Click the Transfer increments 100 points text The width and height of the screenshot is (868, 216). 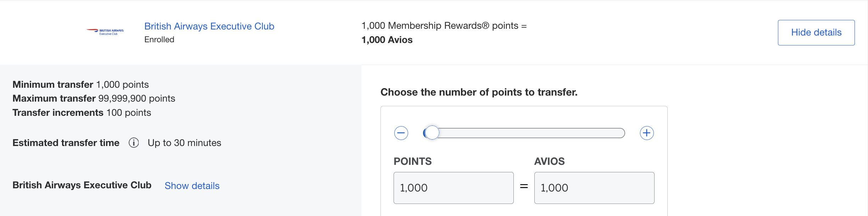tap(82, 113)
